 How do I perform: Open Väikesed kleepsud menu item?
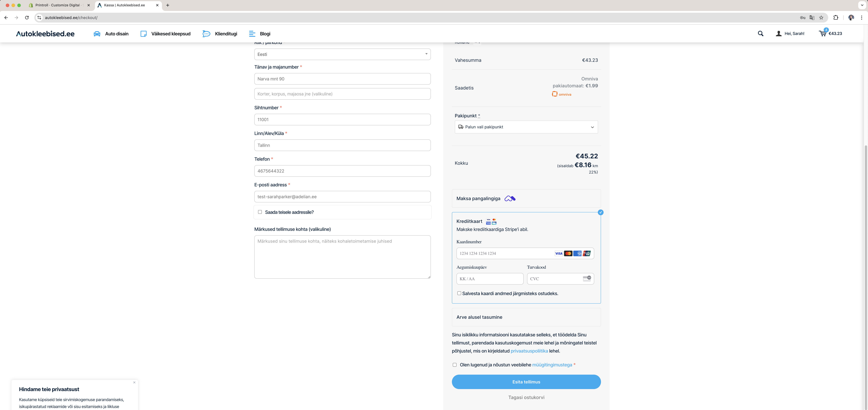165,34
